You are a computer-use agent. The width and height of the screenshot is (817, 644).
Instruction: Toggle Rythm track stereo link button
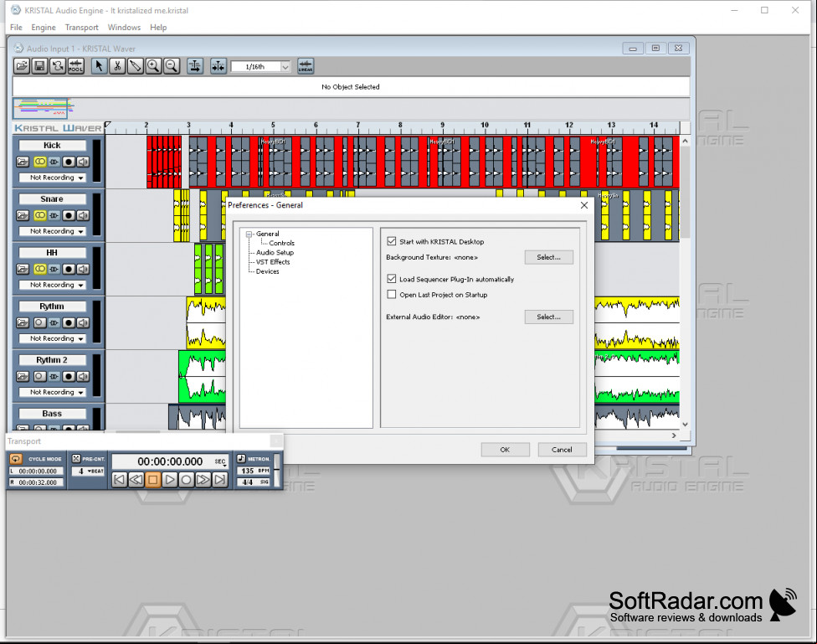(39, 322)
